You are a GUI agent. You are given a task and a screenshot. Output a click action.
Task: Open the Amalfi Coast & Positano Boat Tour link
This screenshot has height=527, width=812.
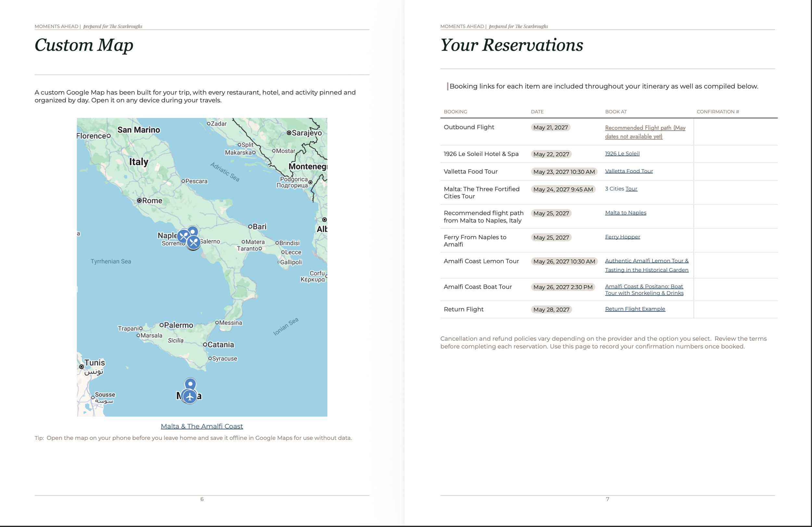[x=644, y=290]
